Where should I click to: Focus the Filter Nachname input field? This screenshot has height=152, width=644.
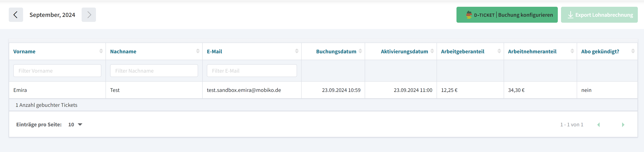pos(154,71)
